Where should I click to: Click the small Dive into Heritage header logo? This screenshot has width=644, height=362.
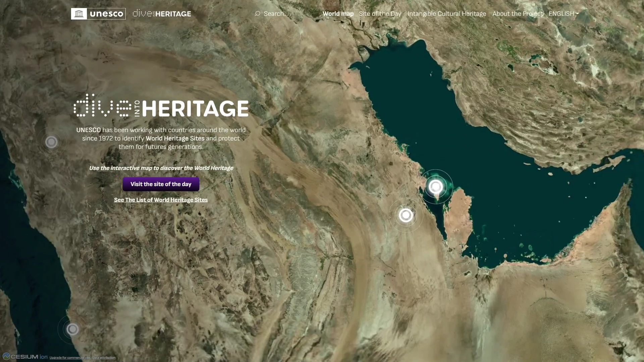(x=162, y=14)
